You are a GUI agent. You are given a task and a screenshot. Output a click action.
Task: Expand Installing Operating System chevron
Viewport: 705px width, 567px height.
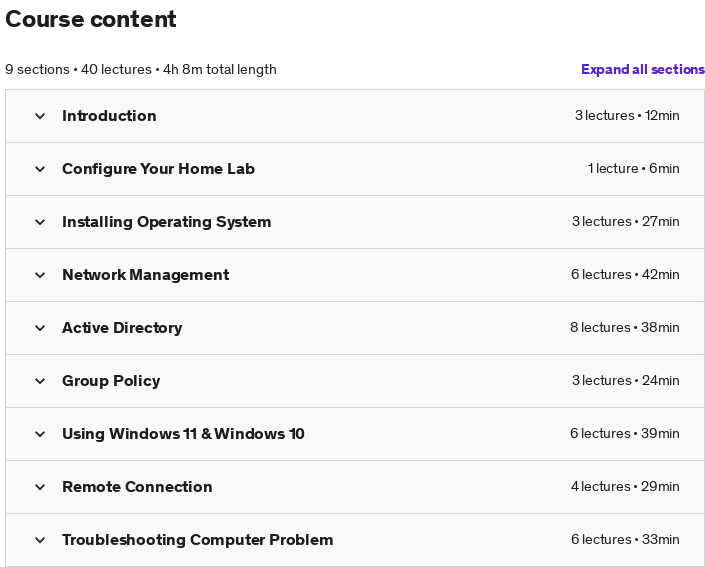click(40, 222)
